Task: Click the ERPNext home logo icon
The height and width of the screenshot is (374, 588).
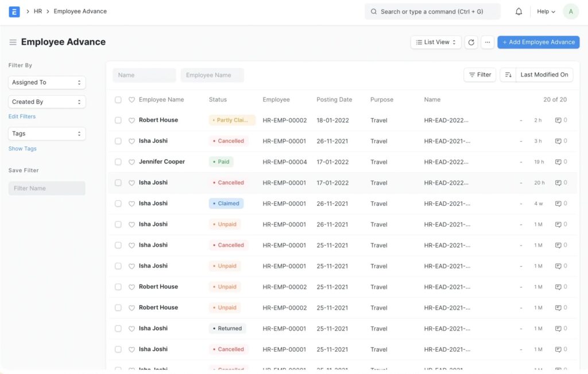Action: click(14, 11)
